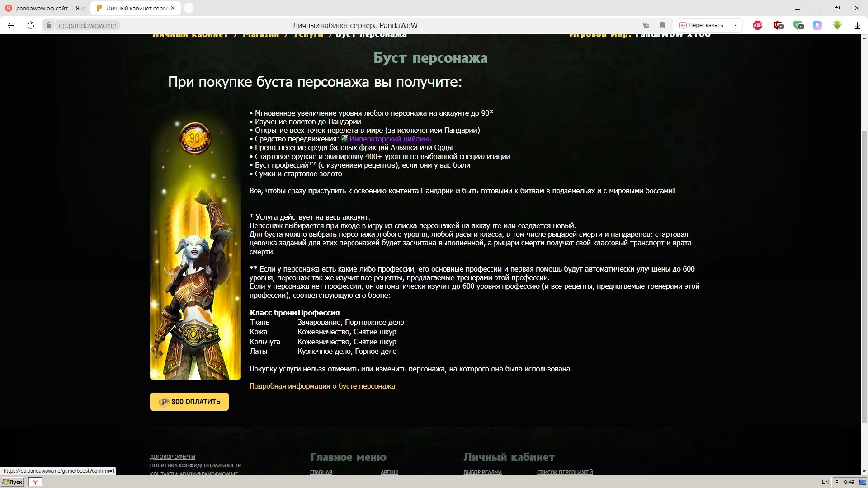Viewport: 868px width, 488px height.
Task: Open the Императорский цийлинь mount link
Action: tap(390, 139)
